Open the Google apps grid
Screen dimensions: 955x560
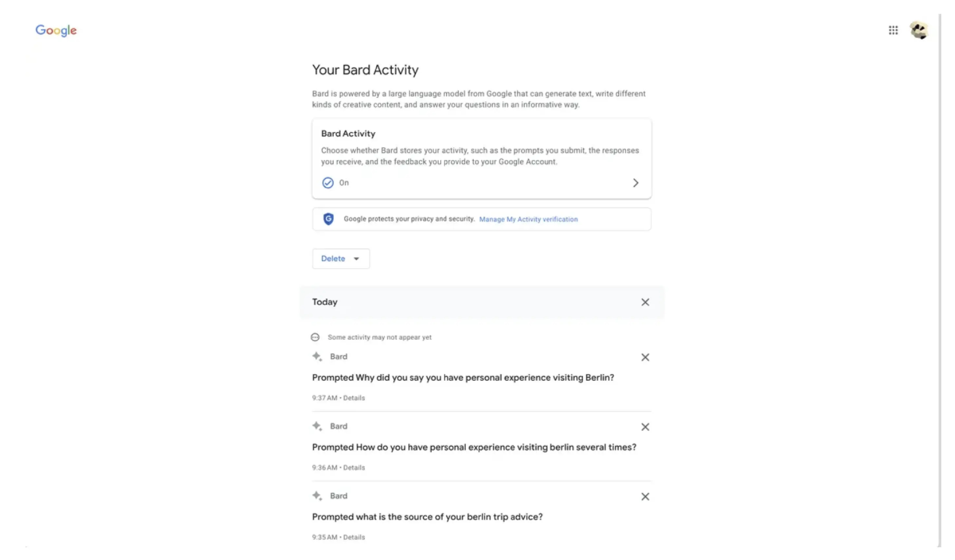pyautogui.click(x=893, y=30)
